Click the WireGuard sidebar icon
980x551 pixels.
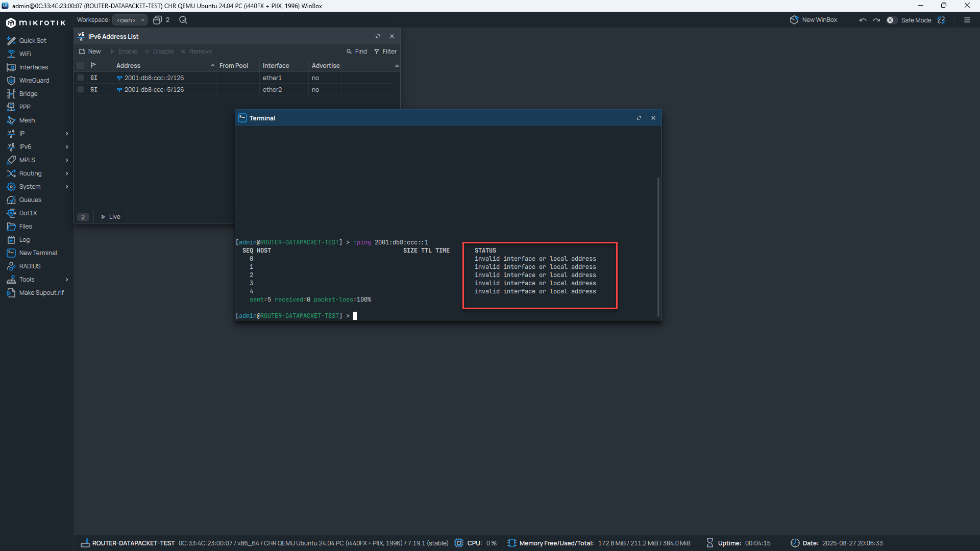[11, 81]
